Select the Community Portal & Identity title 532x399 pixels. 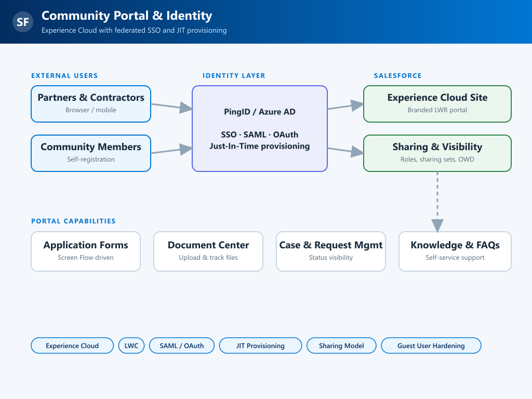[127, 16]
